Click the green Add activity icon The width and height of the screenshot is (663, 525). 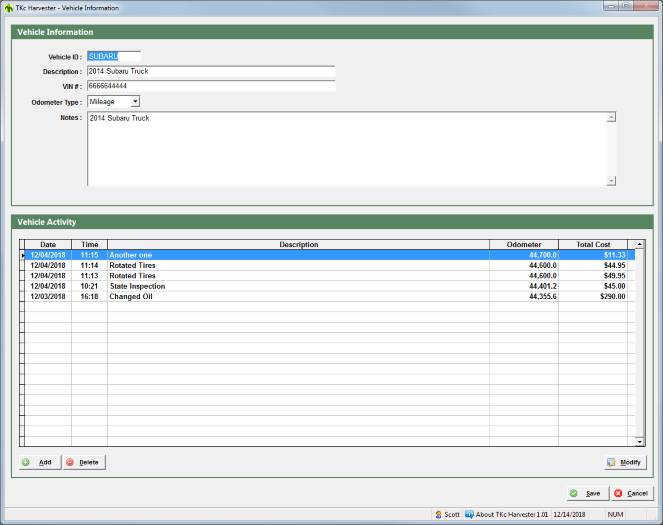26,462
